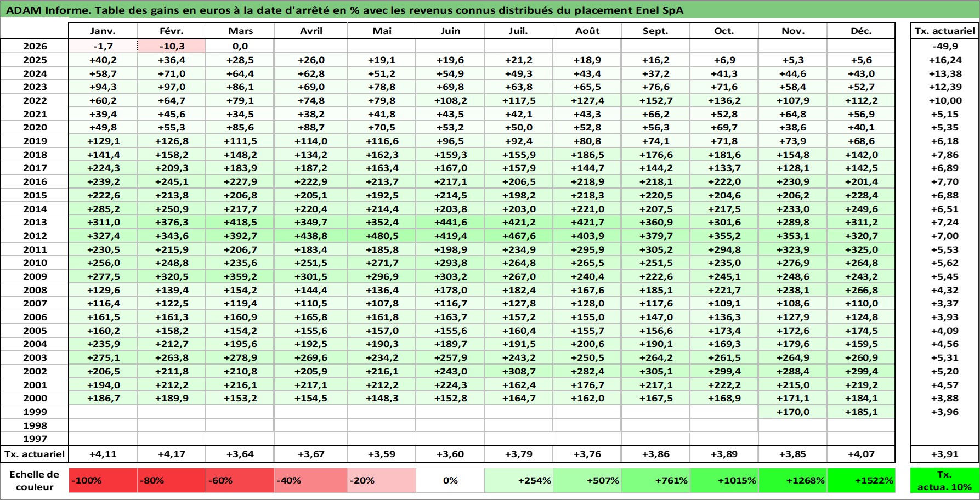This screenshot has width=980, height=500.
Task: Click the +1268% green scale cell
Action: [793, 480]
